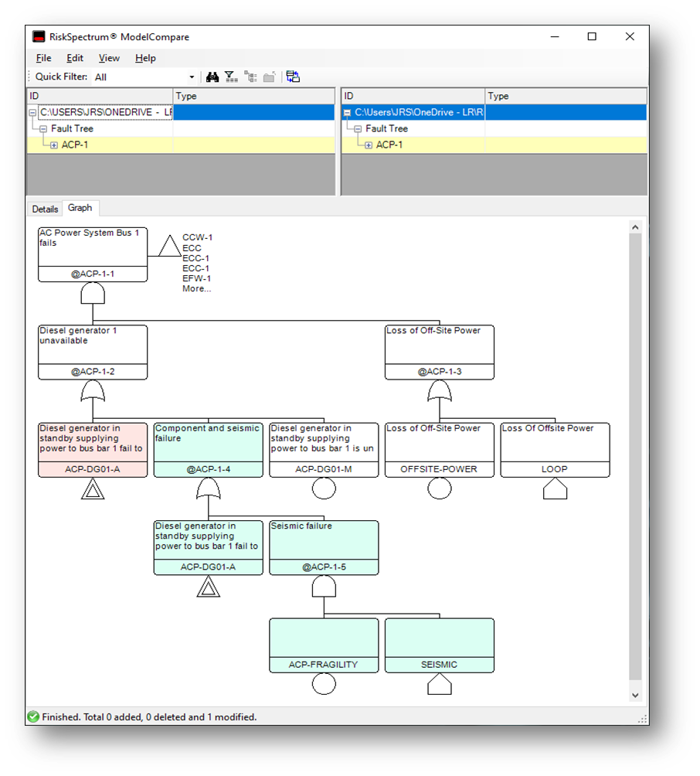The height and width of the screenshot is (776, 700).
Task: Select the house event symbol under SEISMIC
Action: pyautogui.click(x=439, y=683)
